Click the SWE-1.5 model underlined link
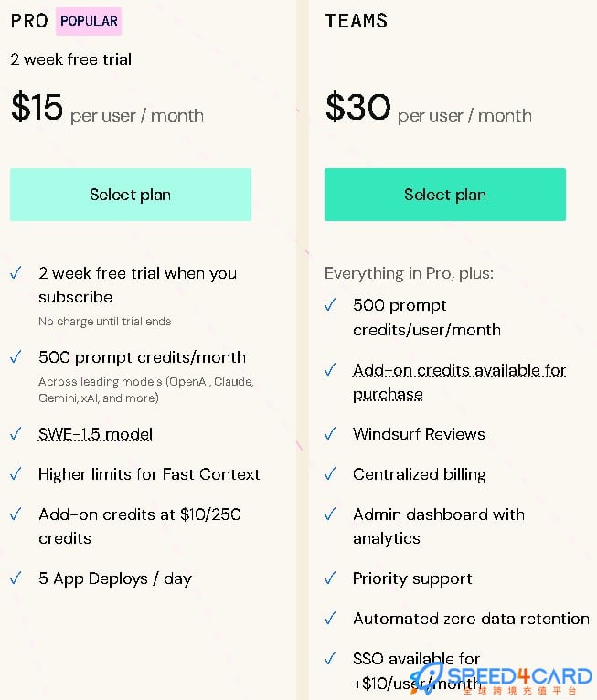The image size is (597, 700). [95, 434]
